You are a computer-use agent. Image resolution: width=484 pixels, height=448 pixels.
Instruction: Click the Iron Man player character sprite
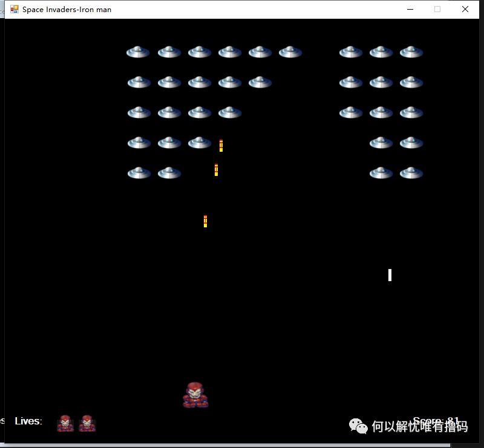coord(195,395)
